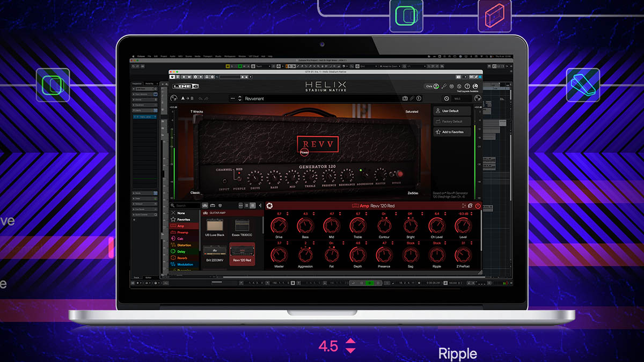644x362 pixels.
Task: Open the File menu in Cubase
Action: tap(149, 56)
